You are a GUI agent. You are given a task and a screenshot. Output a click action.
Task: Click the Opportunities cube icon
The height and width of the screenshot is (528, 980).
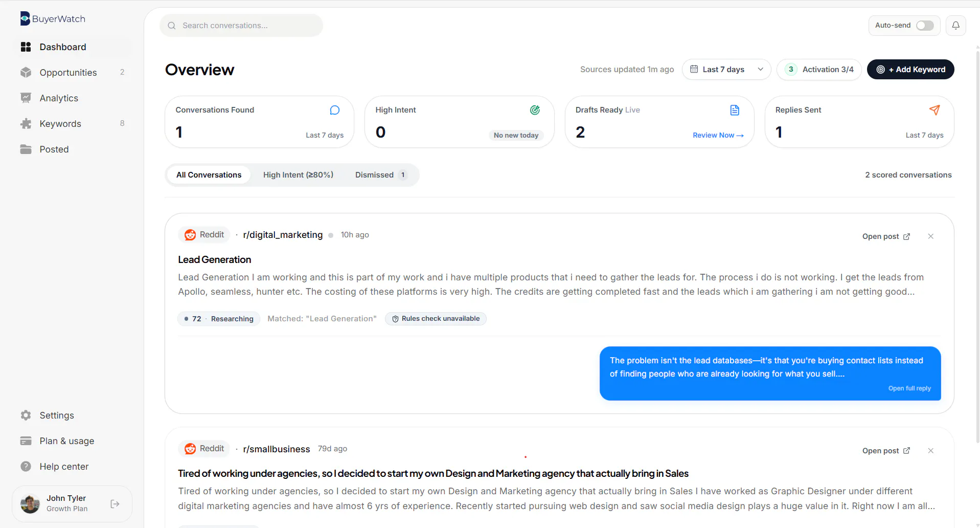click(26, 73)
